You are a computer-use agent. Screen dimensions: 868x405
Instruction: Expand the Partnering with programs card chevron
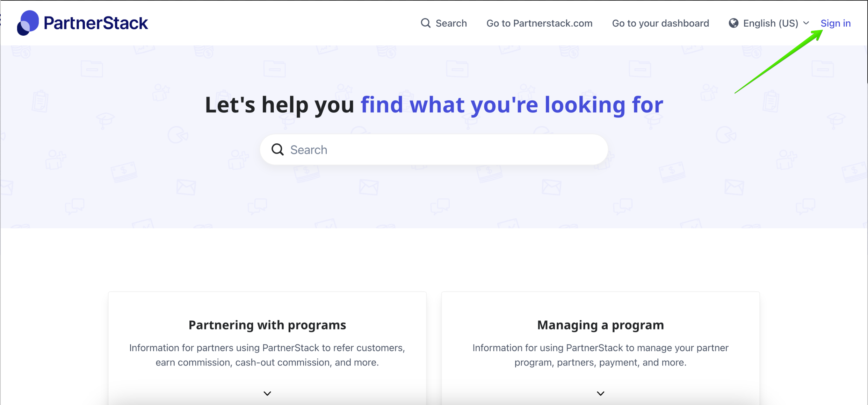tap(267, 393)
